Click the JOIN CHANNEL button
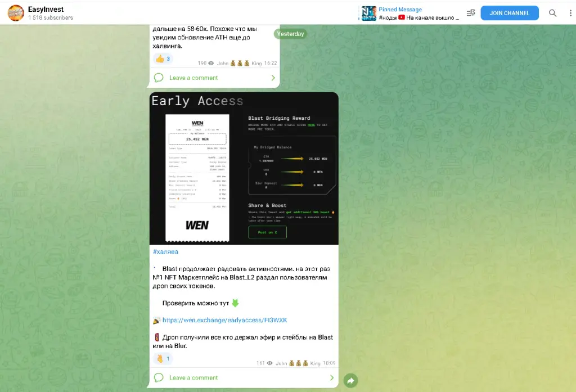The width and height of the screenshot is (576, 392). click(x=510, y=13)
